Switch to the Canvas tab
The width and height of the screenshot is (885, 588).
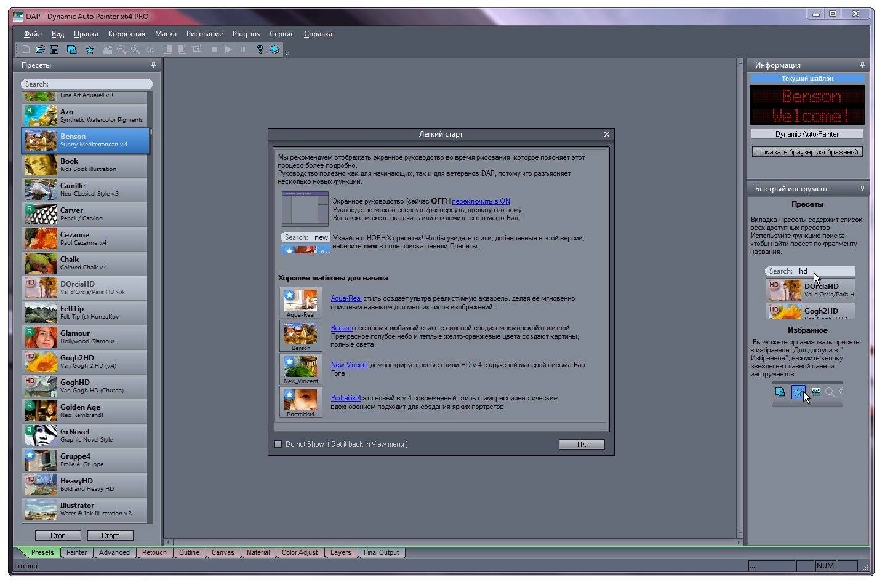[223, 552]
